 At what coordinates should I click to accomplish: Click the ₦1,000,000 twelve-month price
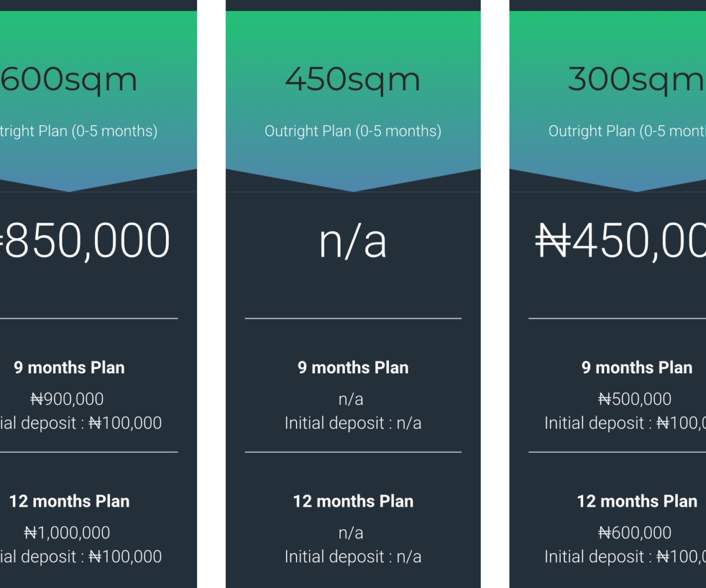[x=67, y=533]
